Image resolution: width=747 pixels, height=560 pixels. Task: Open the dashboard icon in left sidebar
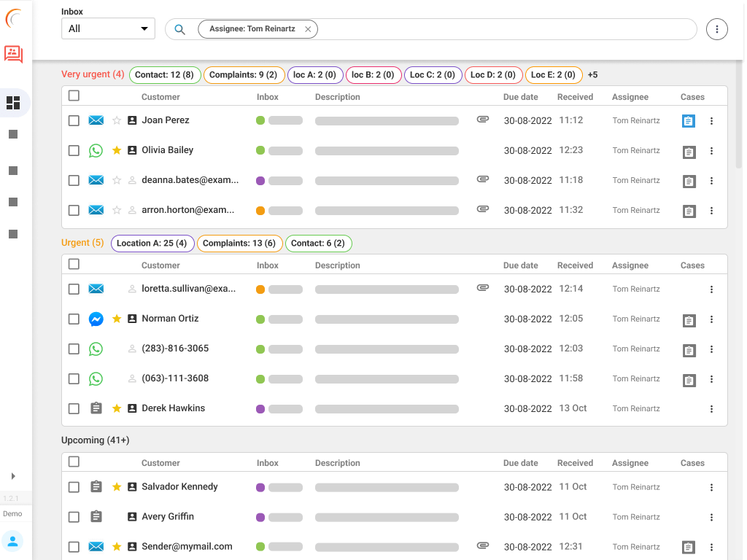click(x=13, y=103)
